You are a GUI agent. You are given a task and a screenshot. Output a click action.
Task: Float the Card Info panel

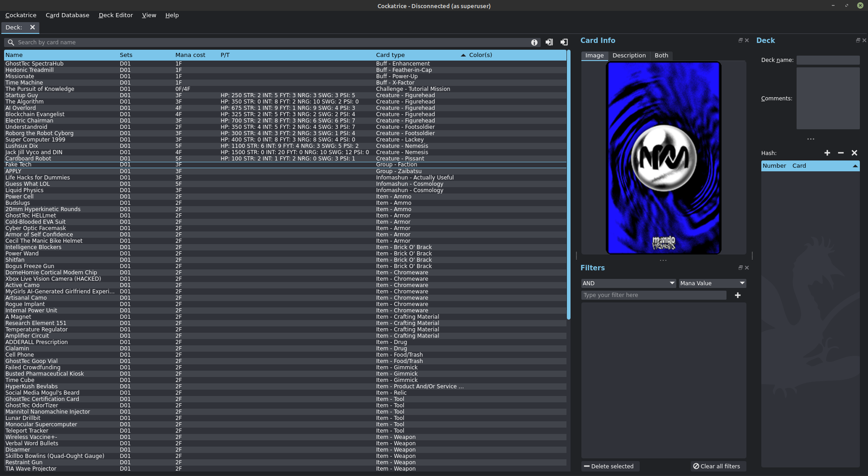click(x=741, y=40)
